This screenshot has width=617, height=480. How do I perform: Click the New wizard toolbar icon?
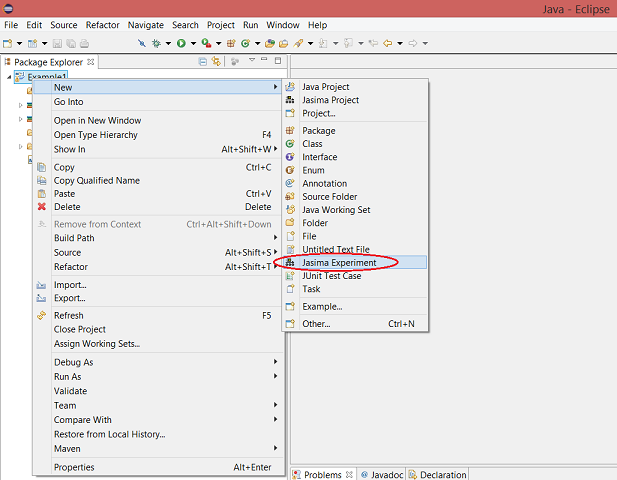tap(8, 43)
